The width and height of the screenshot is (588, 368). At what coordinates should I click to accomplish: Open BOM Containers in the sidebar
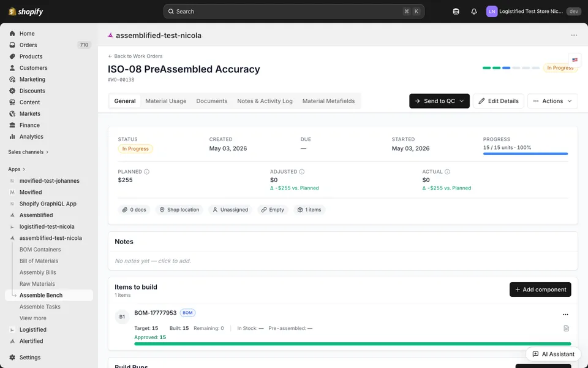coord(40,250)
